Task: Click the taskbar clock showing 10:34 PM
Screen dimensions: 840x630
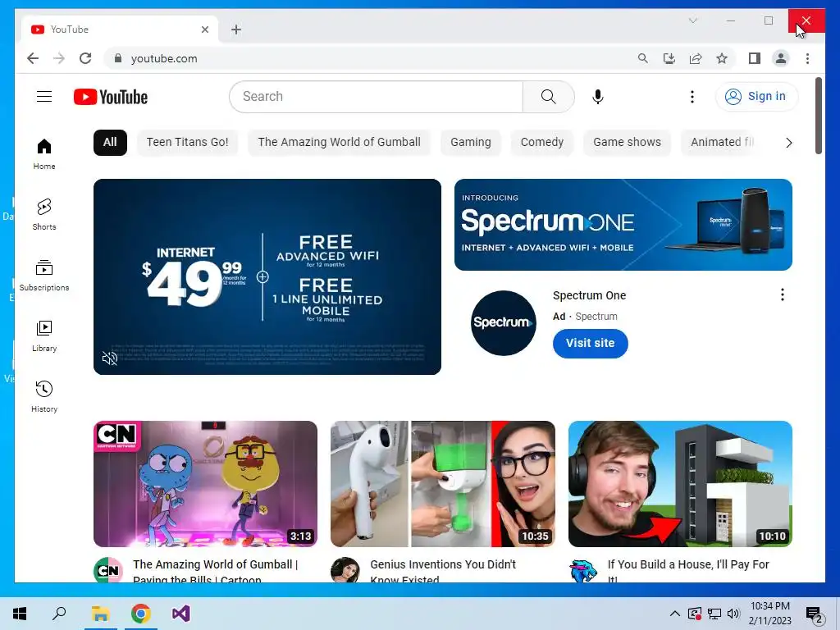Action: 770,614
